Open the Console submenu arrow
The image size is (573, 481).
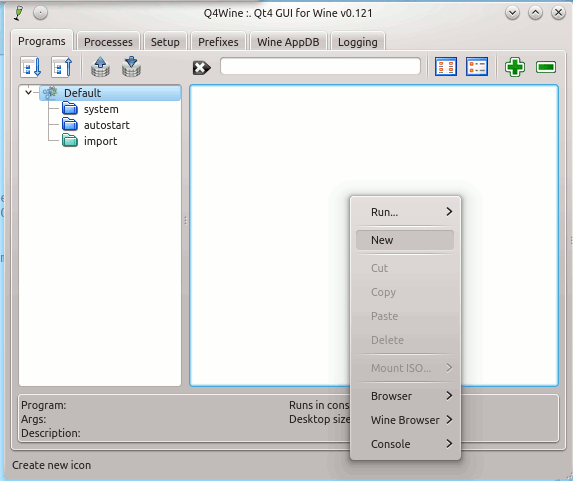click(x=449, y=444)
